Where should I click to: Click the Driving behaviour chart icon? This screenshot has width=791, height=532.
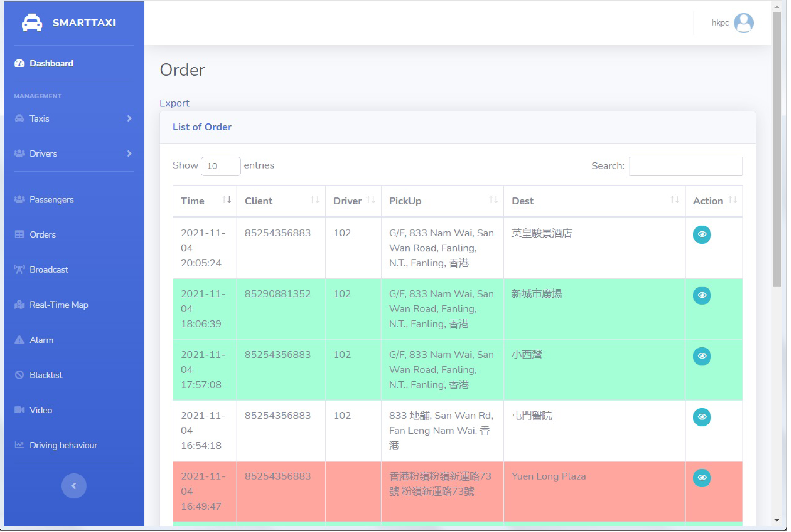tap(19, 445)
